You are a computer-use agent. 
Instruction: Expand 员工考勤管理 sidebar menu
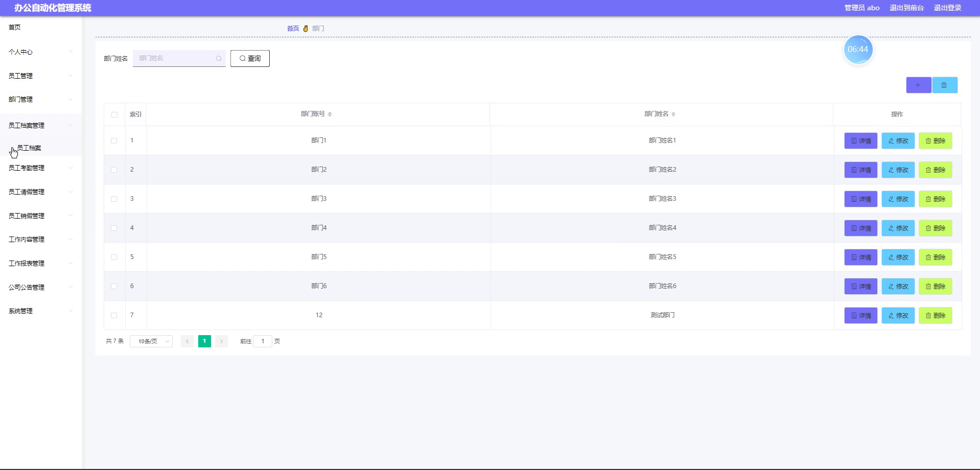pos(41,168)
